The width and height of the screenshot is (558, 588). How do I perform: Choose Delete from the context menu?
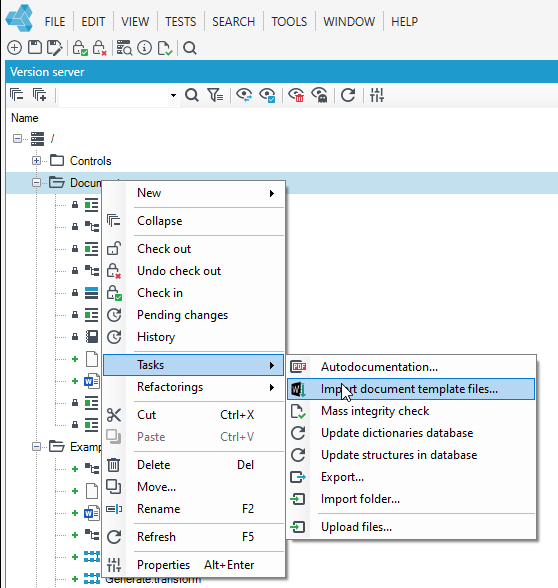tap(194, 465)
